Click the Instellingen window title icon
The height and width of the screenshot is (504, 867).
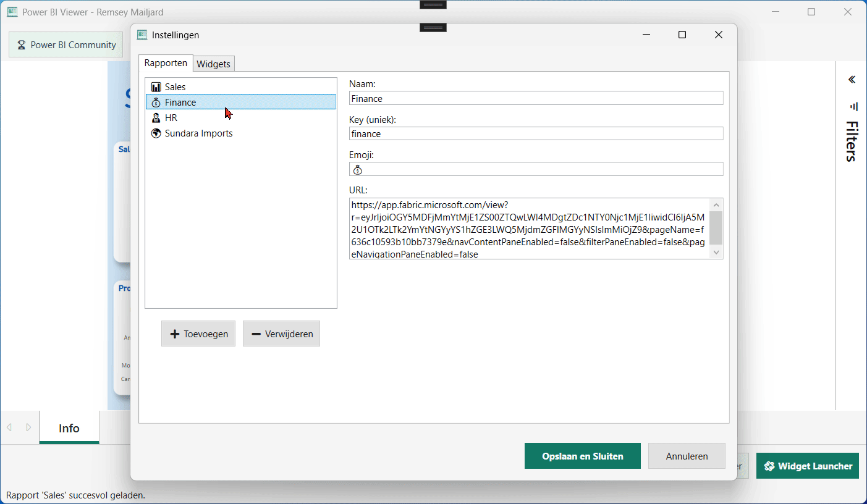(x=142, y=35)
